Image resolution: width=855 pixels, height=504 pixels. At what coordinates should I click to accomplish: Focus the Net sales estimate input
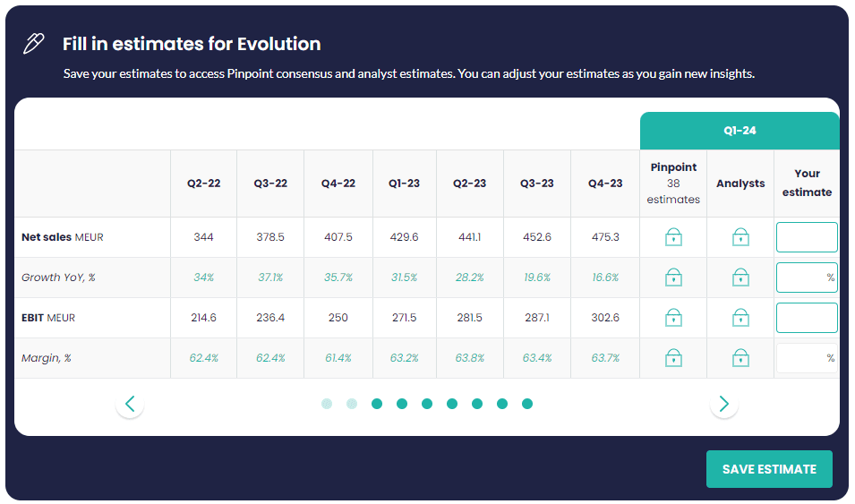pyautogui.click(x=806, y=237)
